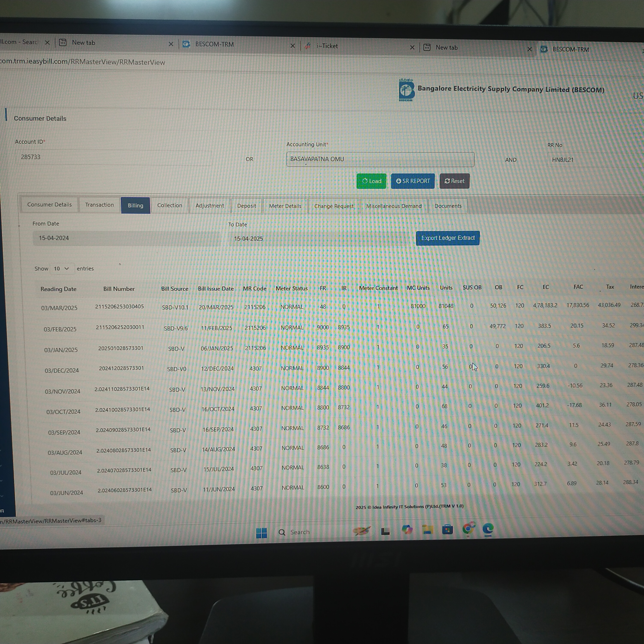
Task: Click bill number 202412028573301
Action: (121, 368)
